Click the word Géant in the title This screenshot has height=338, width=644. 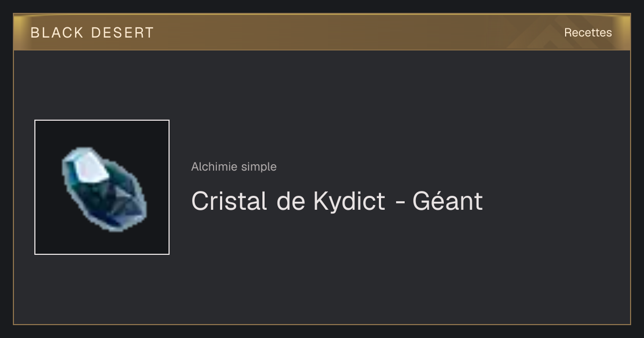coord(448,201)
